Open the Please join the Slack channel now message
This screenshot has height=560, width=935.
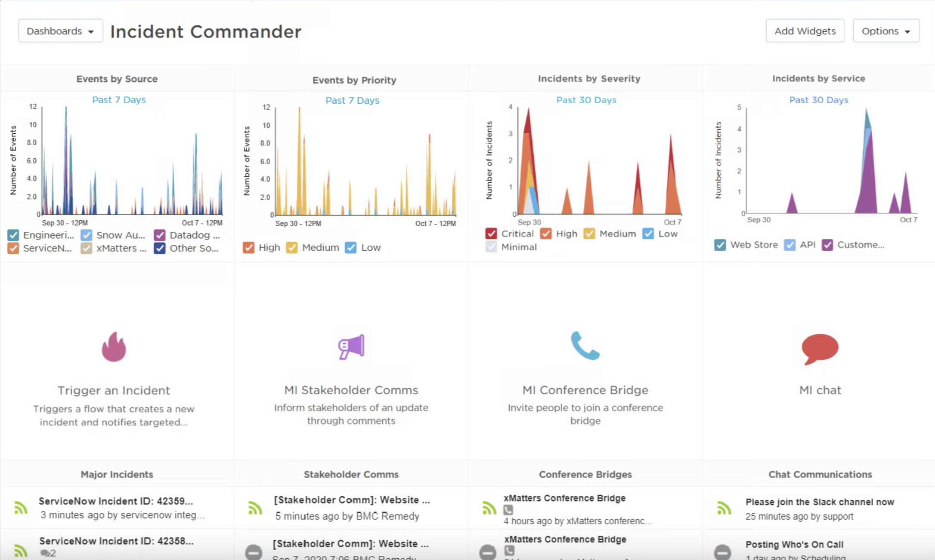pyautogui.click(x=820, y=502)
